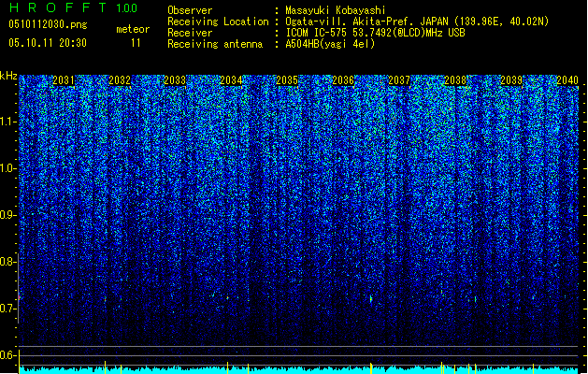Click the 'Receiving Location' label
The height and width of the screenshot is (374, 588).
click(218, 22)
